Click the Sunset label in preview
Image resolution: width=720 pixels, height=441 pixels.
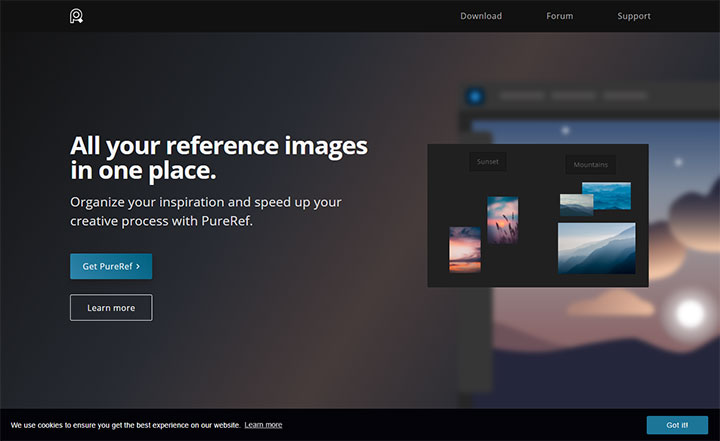click(488, 162)
